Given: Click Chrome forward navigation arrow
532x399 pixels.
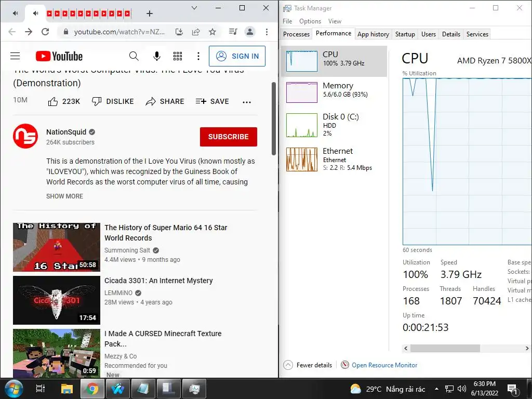Looking at the screenshot, I should (x=29, y=32).
